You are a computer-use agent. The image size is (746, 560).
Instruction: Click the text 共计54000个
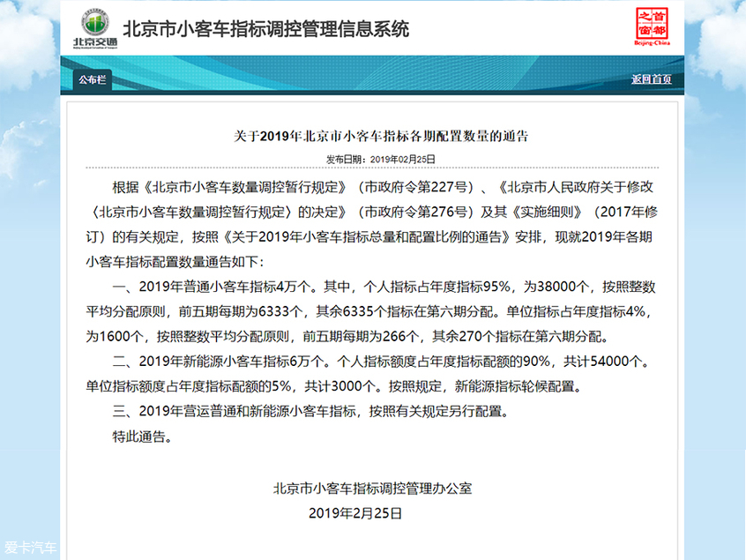(x=602, y=362)
